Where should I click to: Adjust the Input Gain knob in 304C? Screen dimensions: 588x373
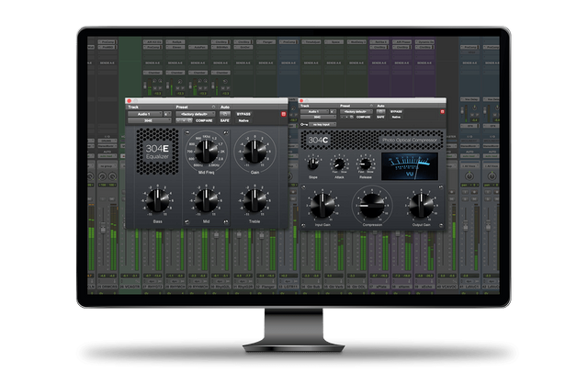coord(322,206)
